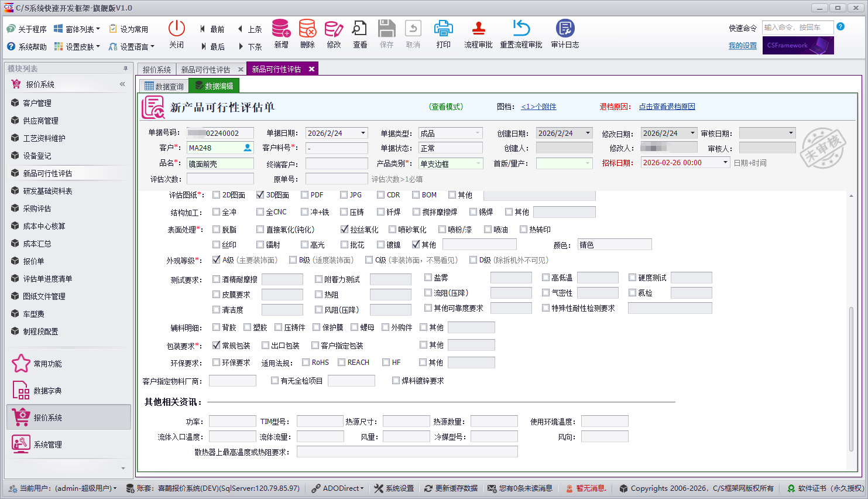
Task: Uncheck the 常规包装 checkbox
Action: (x=217, y=346)
